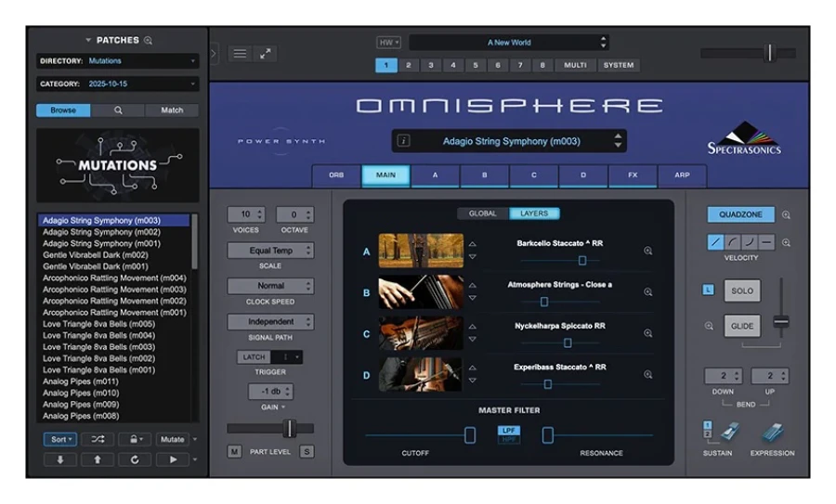Click the sustain pedal icon
836x504 pixels.
click(730, 432)
